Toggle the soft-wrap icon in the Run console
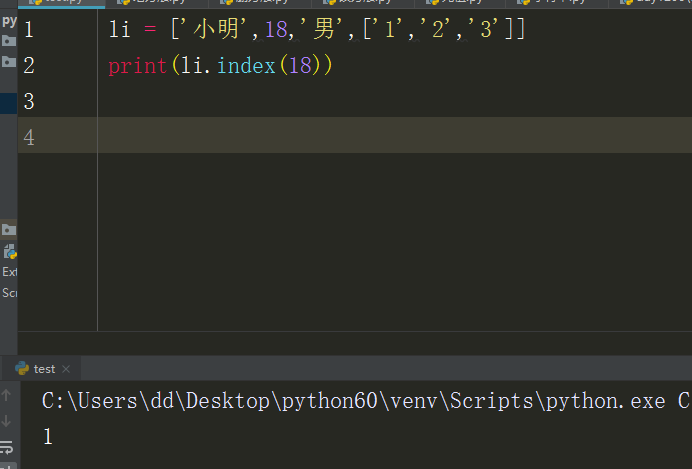692x469 pixels. pyautogui.click(x=7, y=447)
